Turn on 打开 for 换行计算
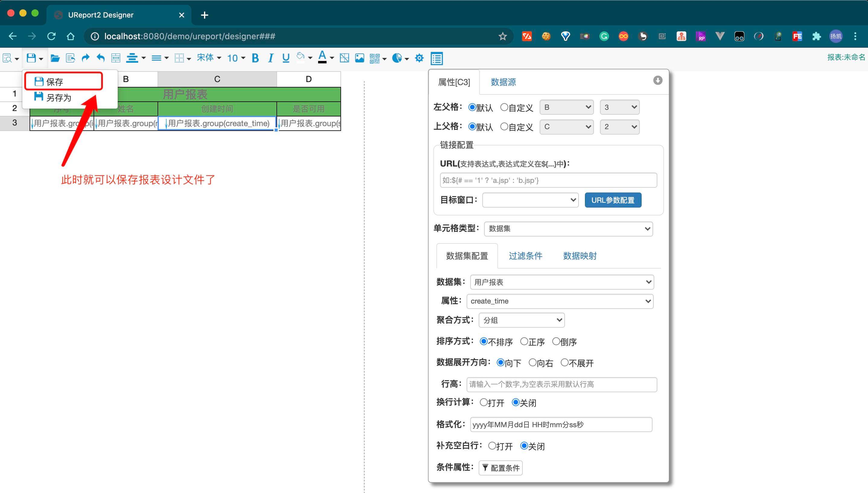This screenshot has height=493, width=868. [x=483, y=402]
